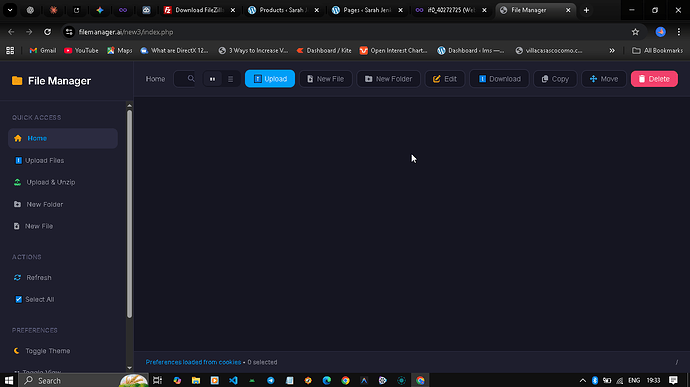Show hidden system tray icons
Screen dimensions: 690x387
583,380
